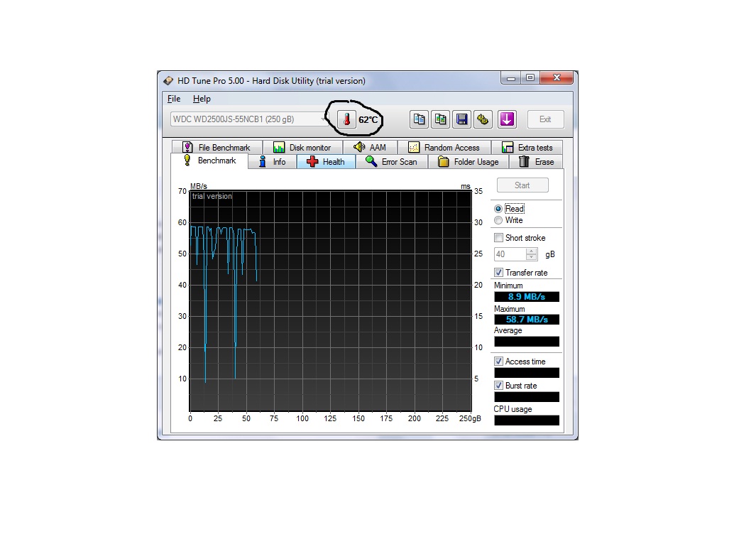Click the copy info to clipboard icon
Viewport: 756px width, 554px height.
click(x=419, y=119)
